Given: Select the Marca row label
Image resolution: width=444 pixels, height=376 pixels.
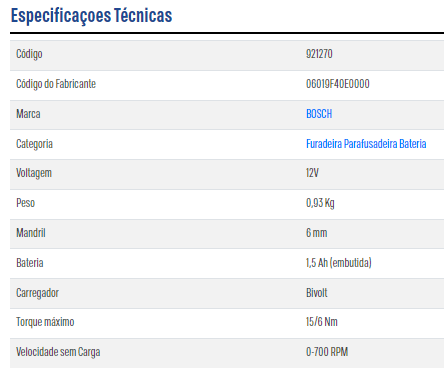Looking at the screenshot, I should 28,114.
